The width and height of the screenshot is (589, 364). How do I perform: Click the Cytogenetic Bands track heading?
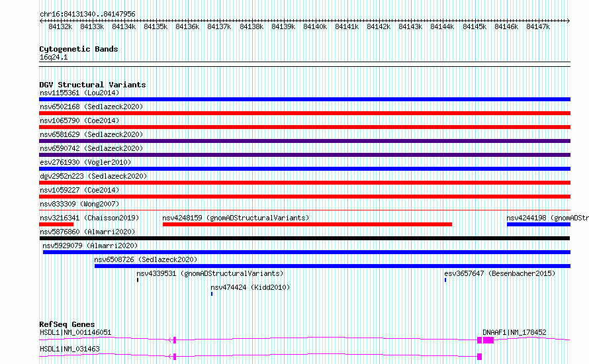click(79, 49)
